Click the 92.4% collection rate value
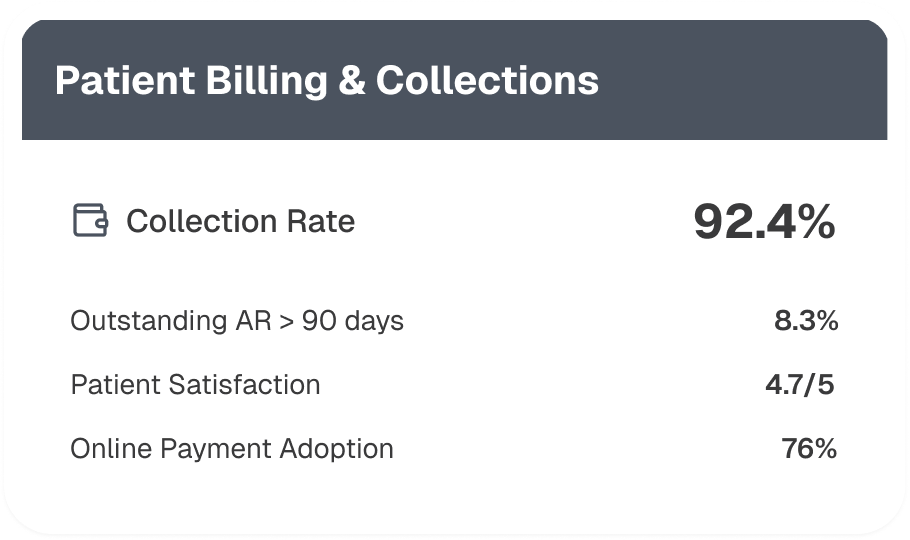Screen dimensions: 910x540 click(764, 222)
